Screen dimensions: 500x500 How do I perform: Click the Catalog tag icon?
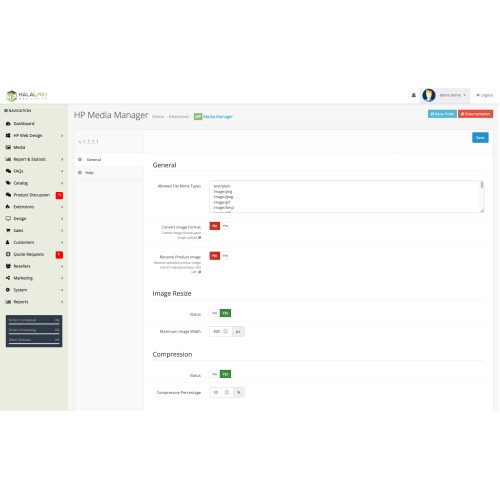tap(8, 183)
